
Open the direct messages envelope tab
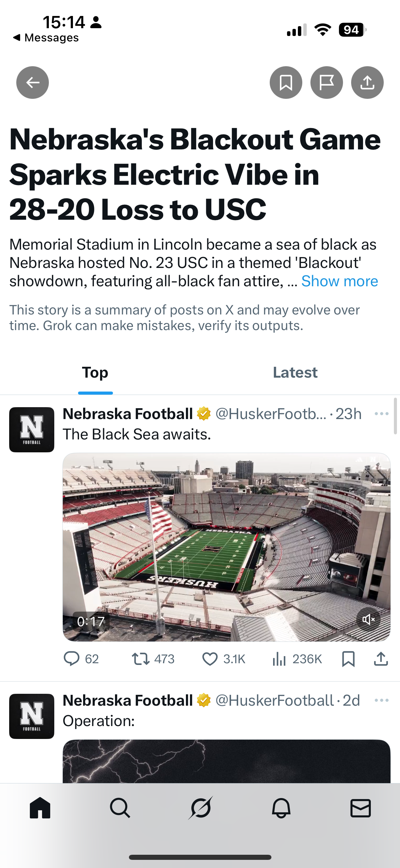click(360, 808)
